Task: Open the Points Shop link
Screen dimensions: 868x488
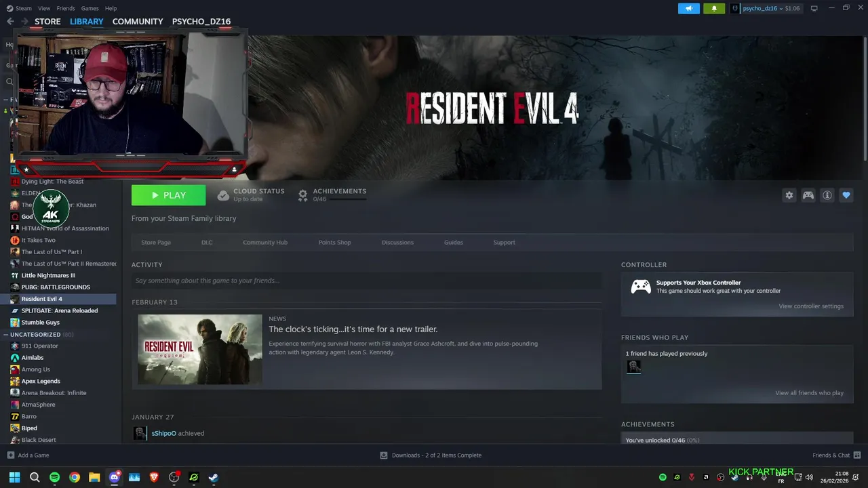Action: pyautogui.click(x=335, y=242)
